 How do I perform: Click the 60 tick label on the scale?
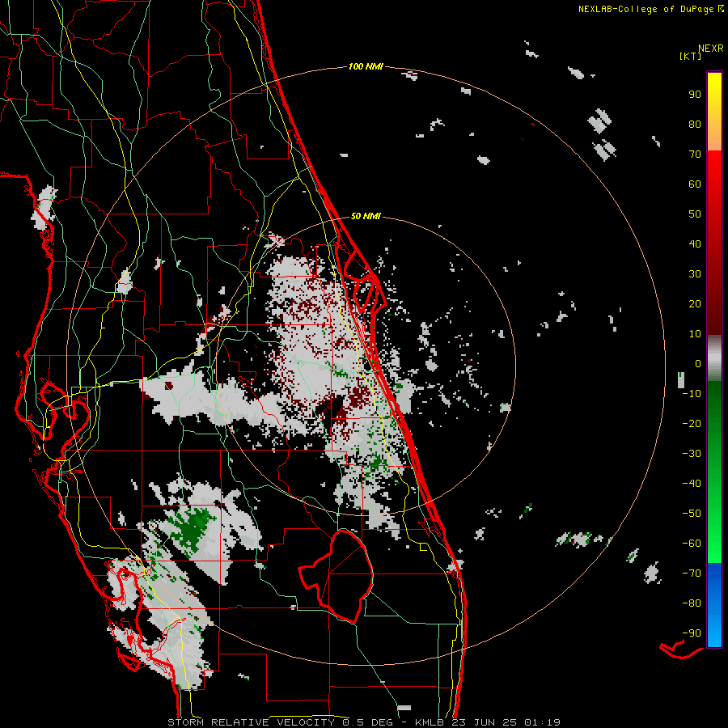(x=695, y=184)
